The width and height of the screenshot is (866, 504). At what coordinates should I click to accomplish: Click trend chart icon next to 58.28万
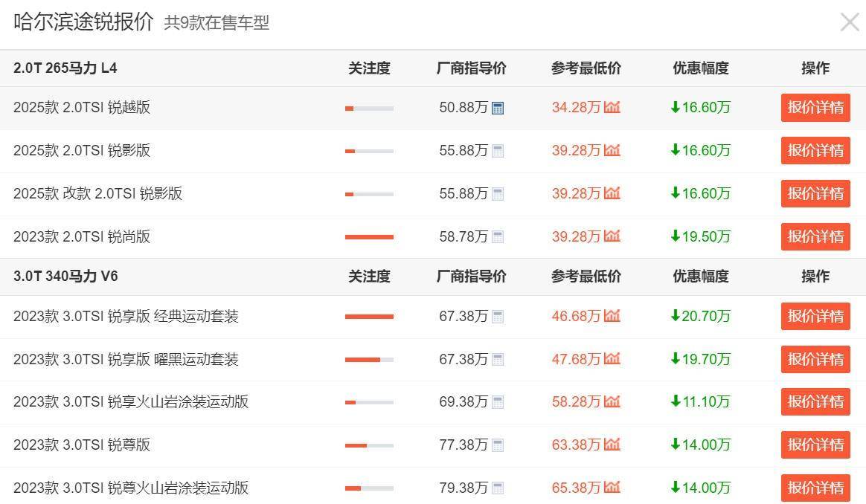click(612, 401)
